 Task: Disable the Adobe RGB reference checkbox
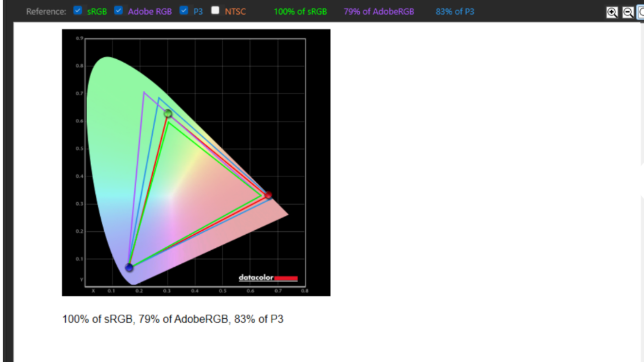pos(118,11)
